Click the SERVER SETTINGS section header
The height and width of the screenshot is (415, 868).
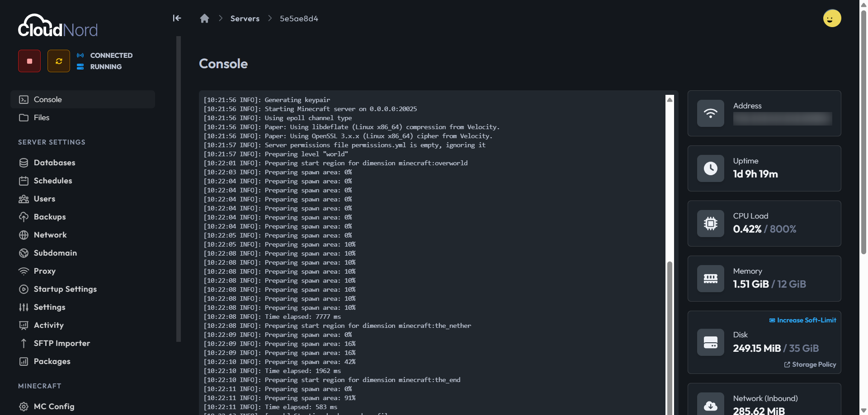52,142
